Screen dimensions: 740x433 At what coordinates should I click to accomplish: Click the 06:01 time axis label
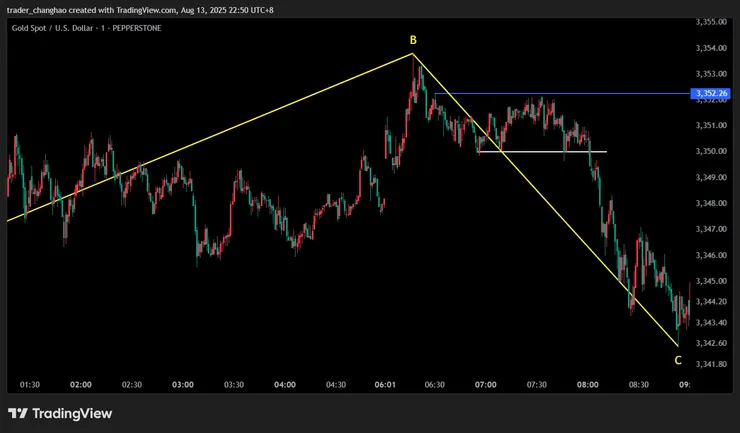385,385
